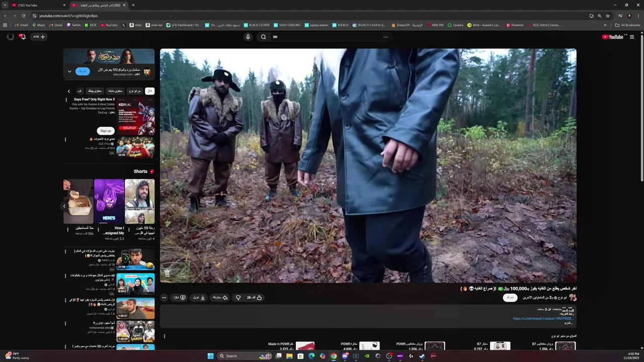This screenshot has height=362, width=644.
Task: Open options for 1:30:21 video
Action: pos(65,300)
